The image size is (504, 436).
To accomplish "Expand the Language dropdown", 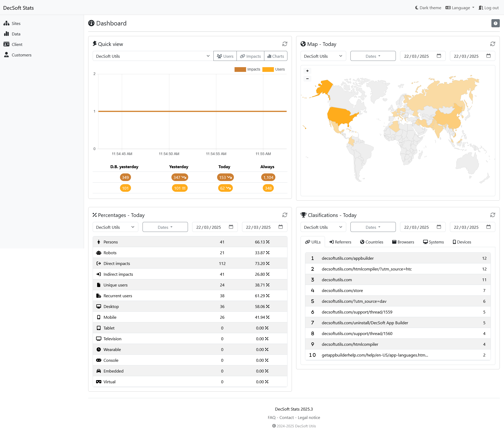I will 460,8.
